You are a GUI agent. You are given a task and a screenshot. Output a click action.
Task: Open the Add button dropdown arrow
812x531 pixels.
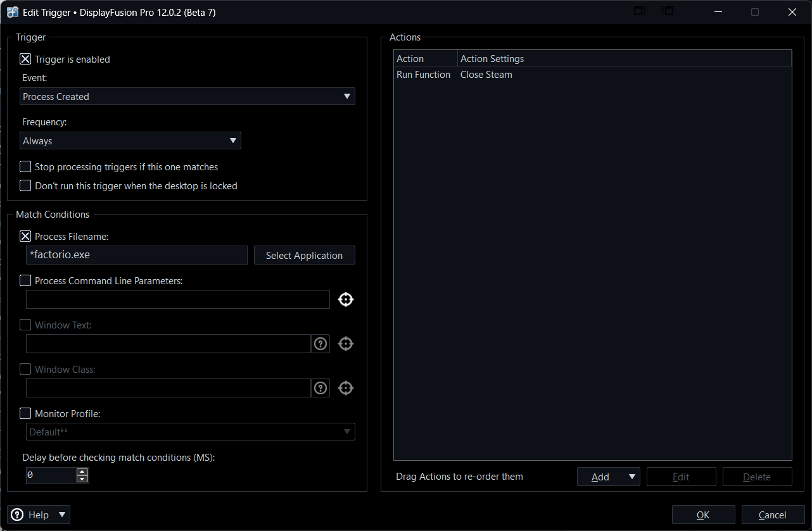[x=631, y=477]
